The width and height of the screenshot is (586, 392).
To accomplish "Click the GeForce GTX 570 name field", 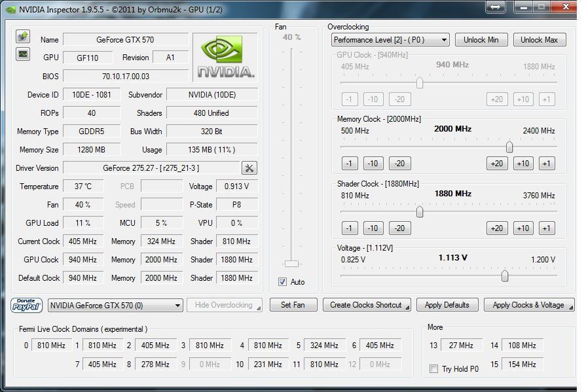I will (126, 40).
